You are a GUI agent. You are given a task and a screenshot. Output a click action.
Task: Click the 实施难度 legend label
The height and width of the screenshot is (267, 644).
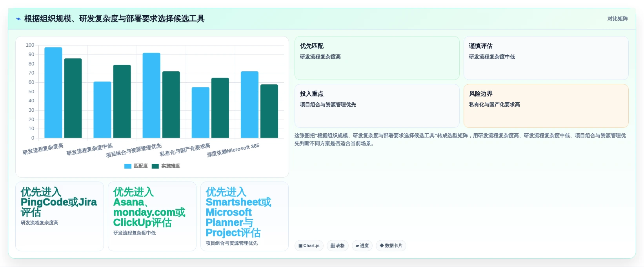coord(171,166)
